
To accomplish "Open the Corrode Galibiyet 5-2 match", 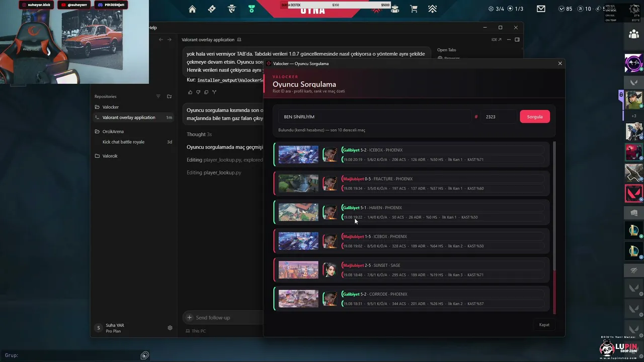I will point(411,299).
